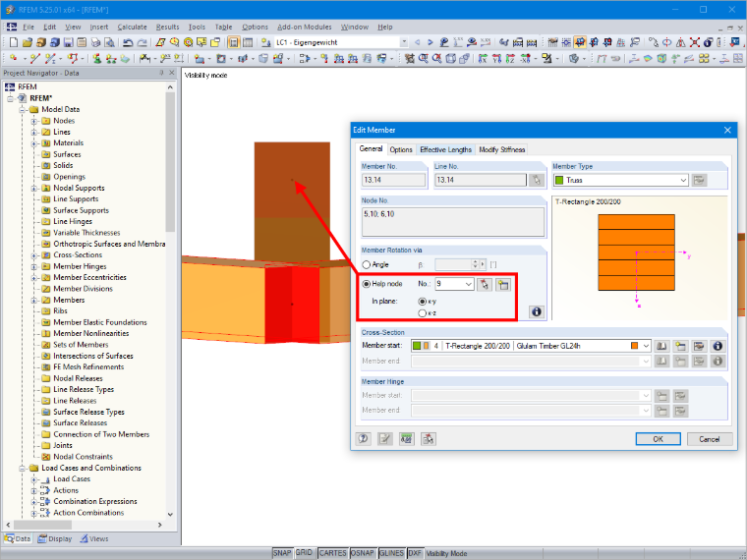Pick help node graphically in Edit Member
Image resolution: width=747 pixels, height=560 pixels.
pos(485,284)
